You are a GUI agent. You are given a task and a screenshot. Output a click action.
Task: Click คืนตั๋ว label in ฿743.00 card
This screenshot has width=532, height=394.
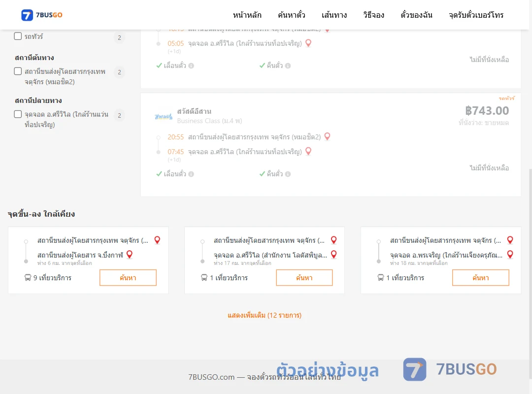click(275, 174)
